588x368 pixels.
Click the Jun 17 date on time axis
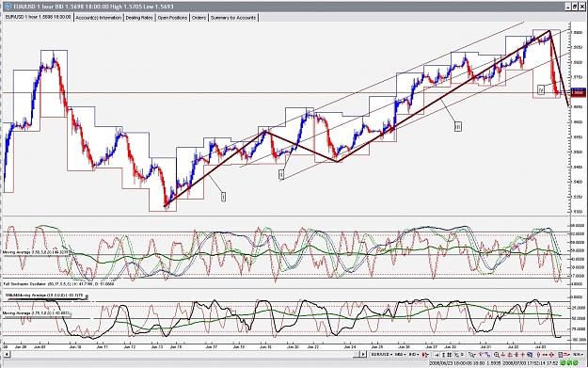[211, 347]
